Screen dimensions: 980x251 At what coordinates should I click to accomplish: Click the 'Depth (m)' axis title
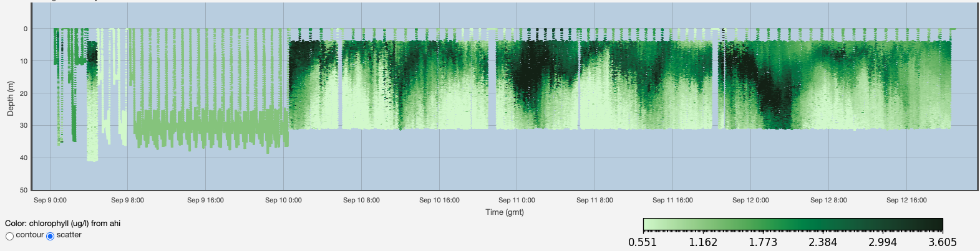coord(10,98)
